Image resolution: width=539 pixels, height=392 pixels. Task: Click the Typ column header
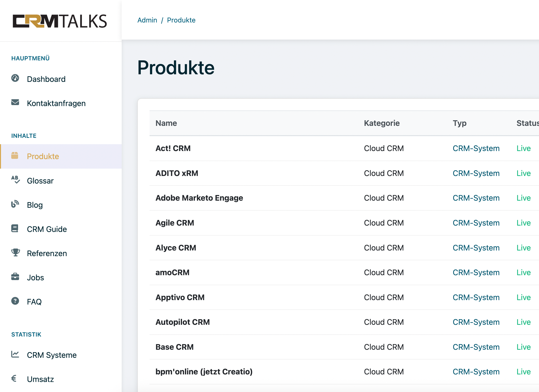tap(460, 123)
